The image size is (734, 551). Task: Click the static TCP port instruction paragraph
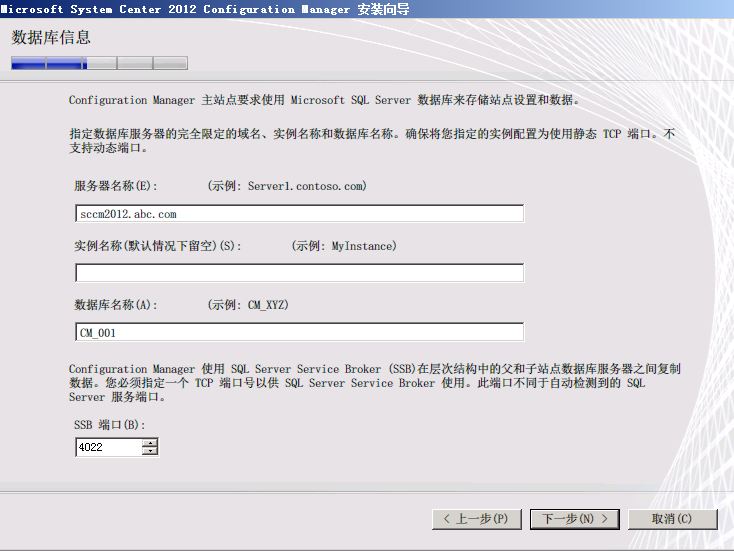[372, 141]
